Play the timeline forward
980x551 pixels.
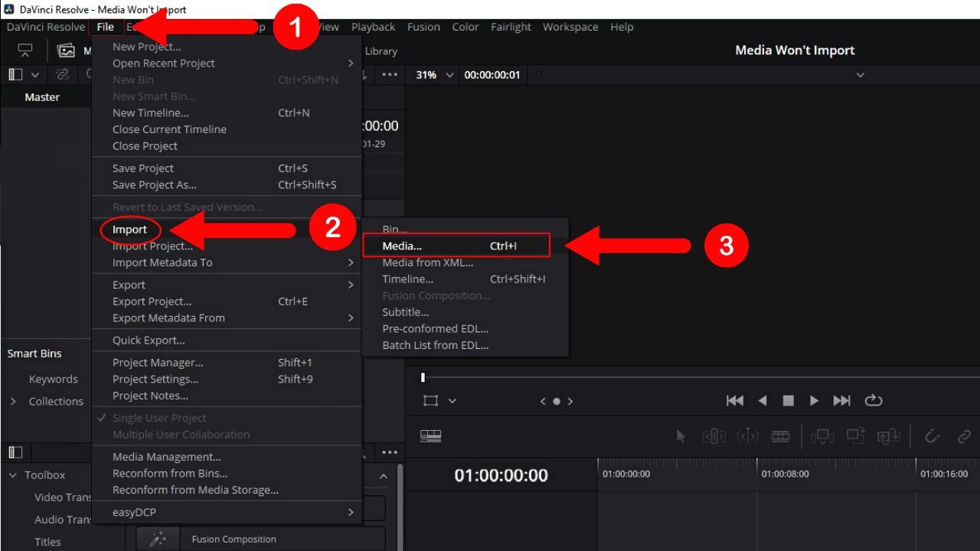[x=814, y=400]
